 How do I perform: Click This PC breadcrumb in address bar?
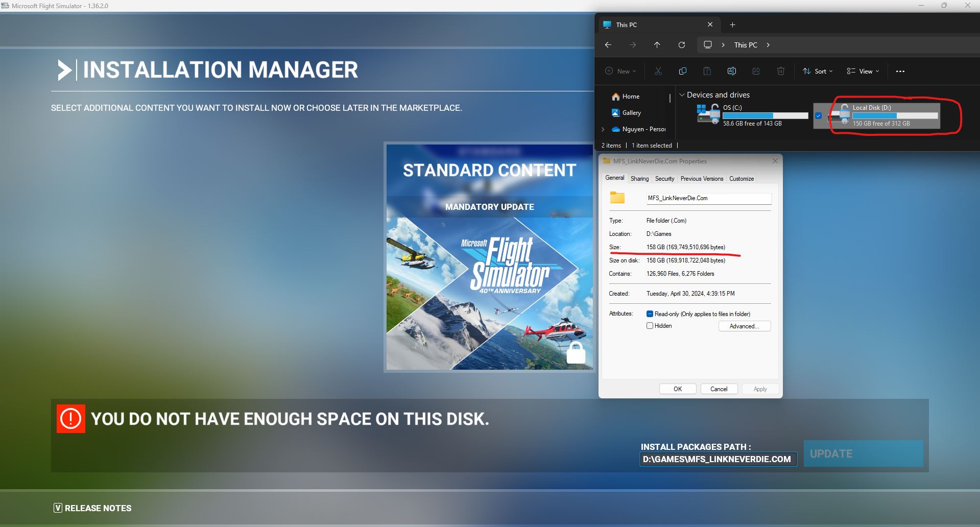(x=746, y=45)
